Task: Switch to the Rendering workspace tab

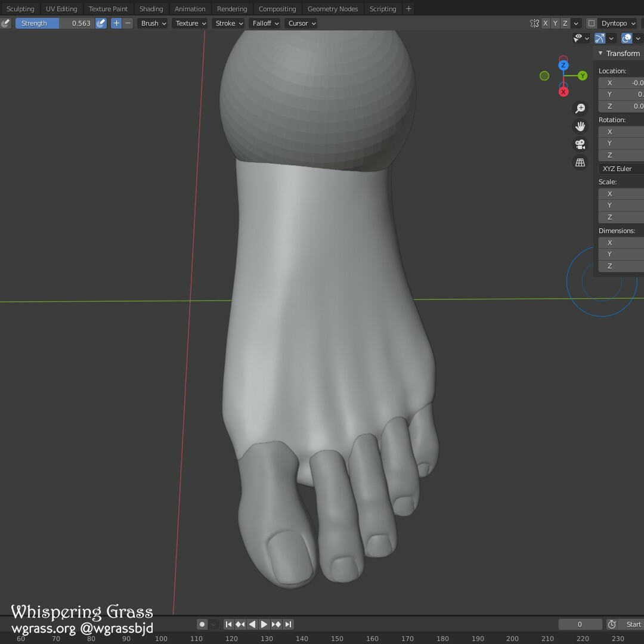Action: point(231,8)
